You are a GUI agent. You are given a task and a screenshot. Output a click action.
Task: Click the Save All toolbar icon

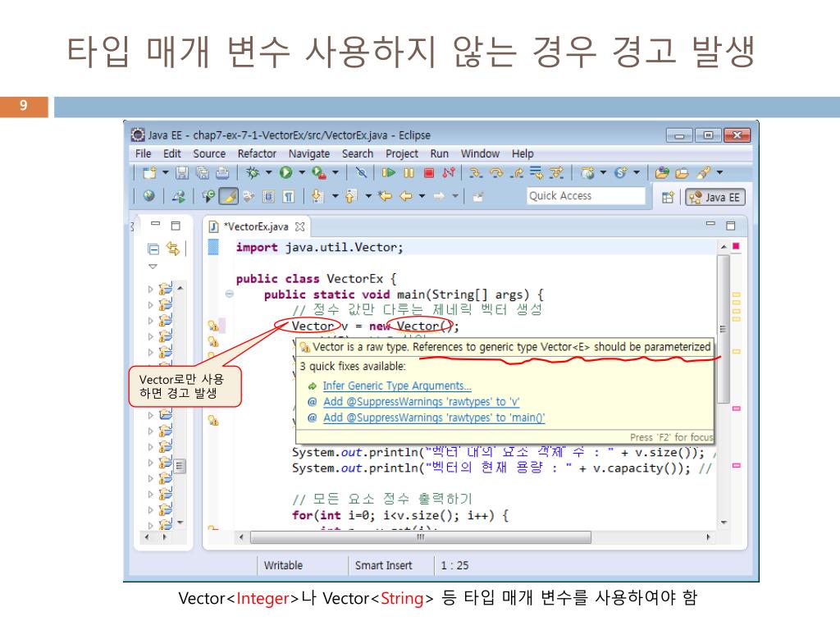203,172
